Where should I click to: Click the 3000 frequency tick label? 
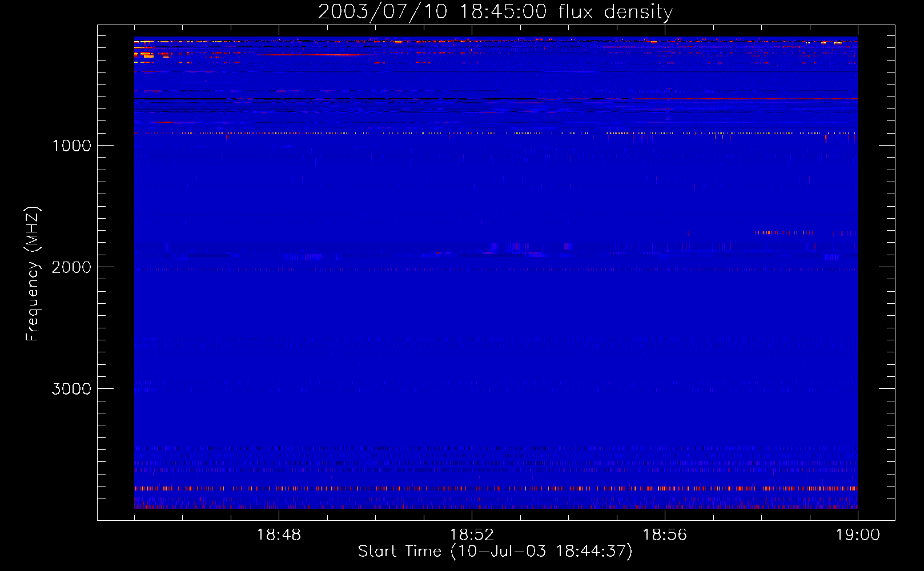tap(71, 389)
